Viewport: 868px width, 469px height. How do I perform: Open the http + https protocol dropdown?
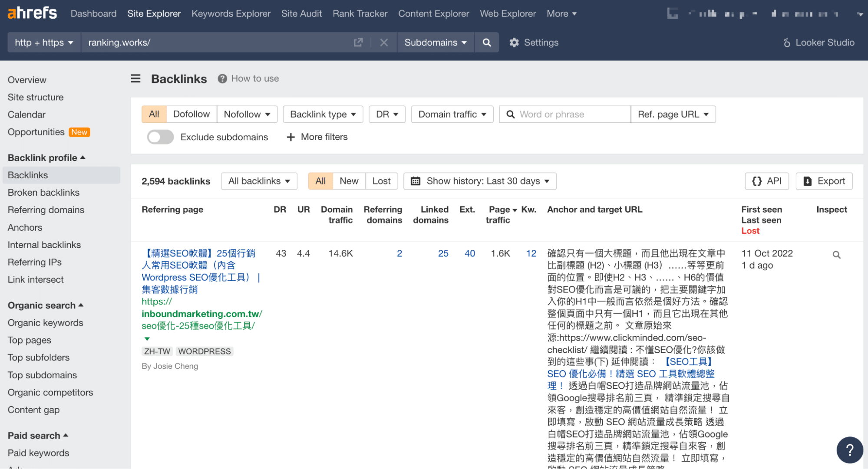click(x=44, y=43)
